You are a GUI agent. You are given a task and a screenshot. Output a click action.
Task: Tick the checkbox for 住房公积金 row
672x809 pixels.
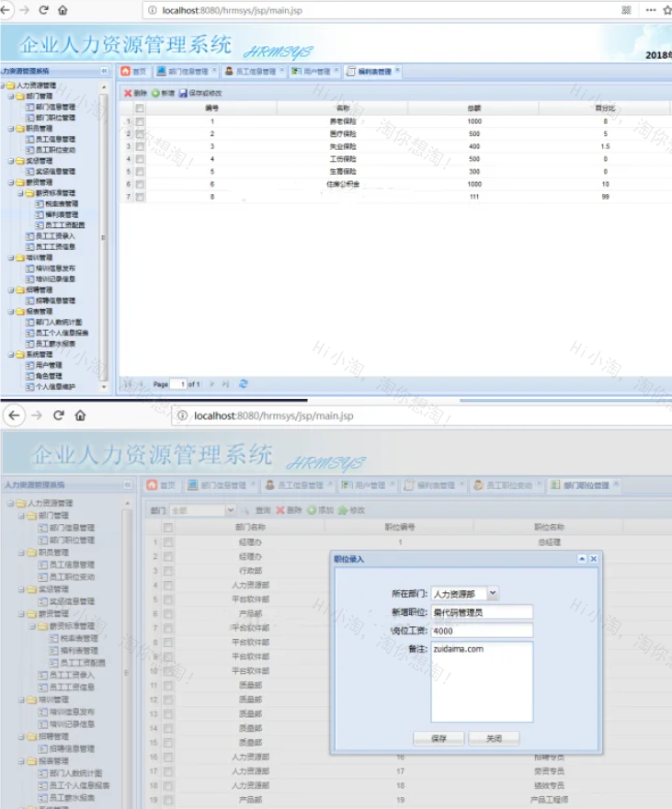tap(141, 184)
